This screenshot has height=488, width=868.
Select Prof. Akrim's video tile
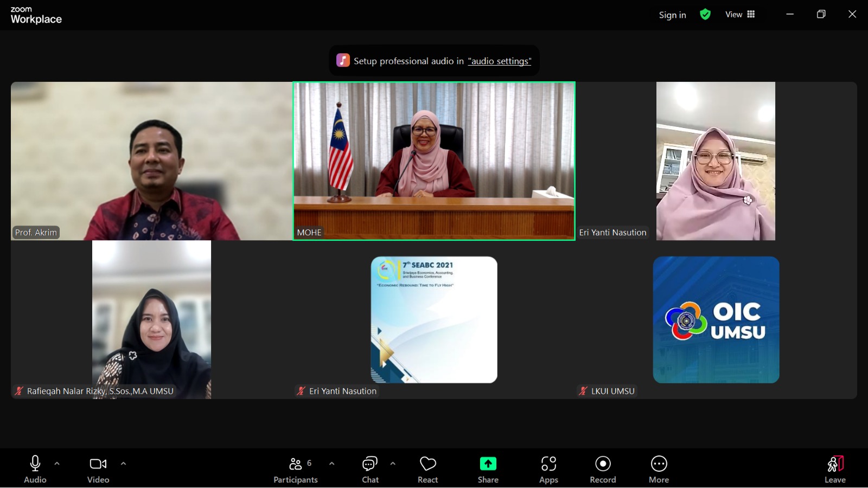pos(152,161)
